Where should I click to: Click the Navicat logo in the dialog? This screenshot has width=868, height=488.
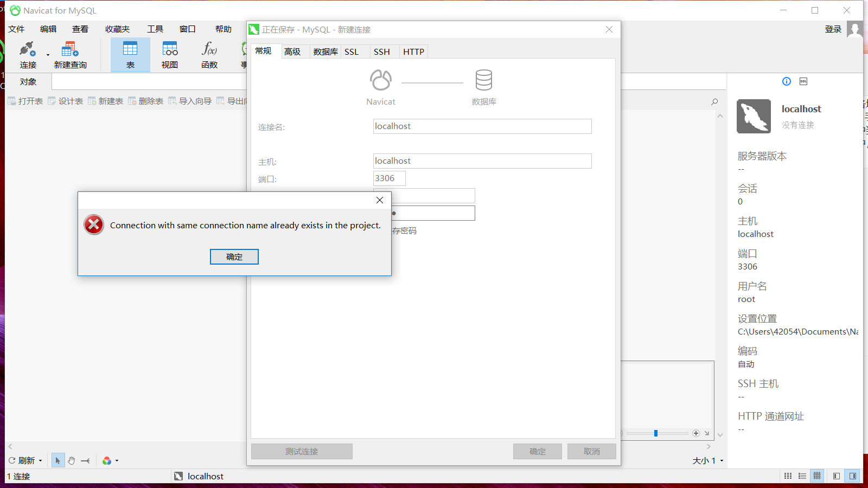[x=381, y=80]
